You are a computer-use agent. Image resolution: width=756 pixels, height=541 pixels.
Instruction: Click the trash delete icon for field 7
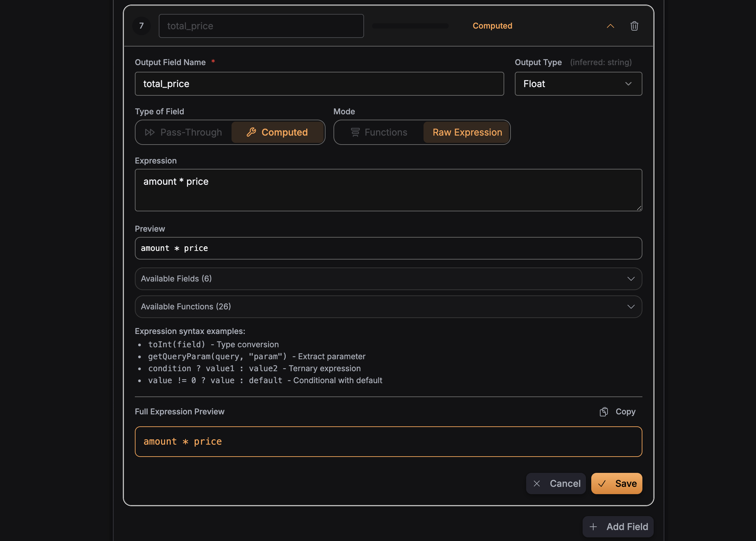click(634, 26)
